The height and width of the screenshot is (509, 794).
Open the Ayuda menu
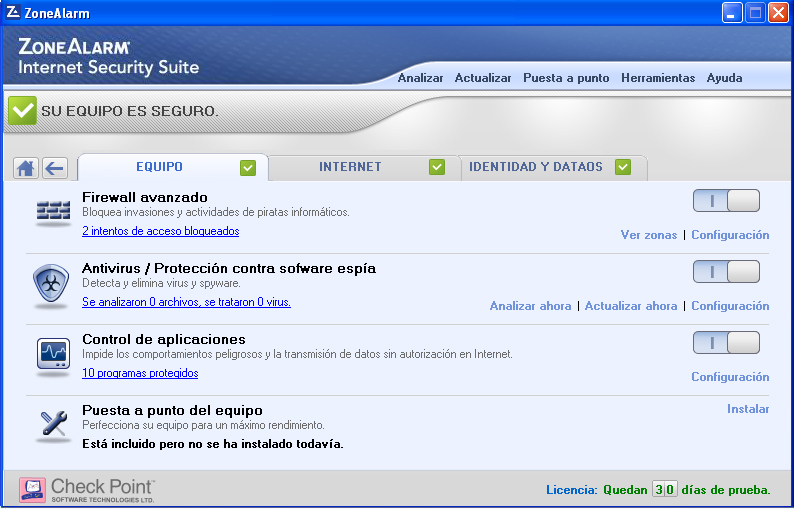pyautogui.click(x=725, y=78)
